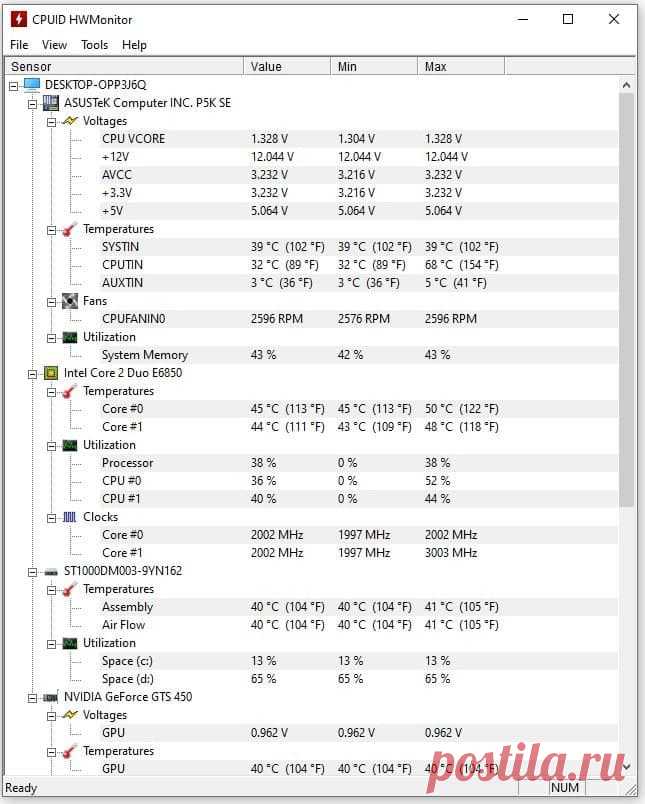
Task: Click the ASUSTeK motherboard icon
Action: pos(51,103)
